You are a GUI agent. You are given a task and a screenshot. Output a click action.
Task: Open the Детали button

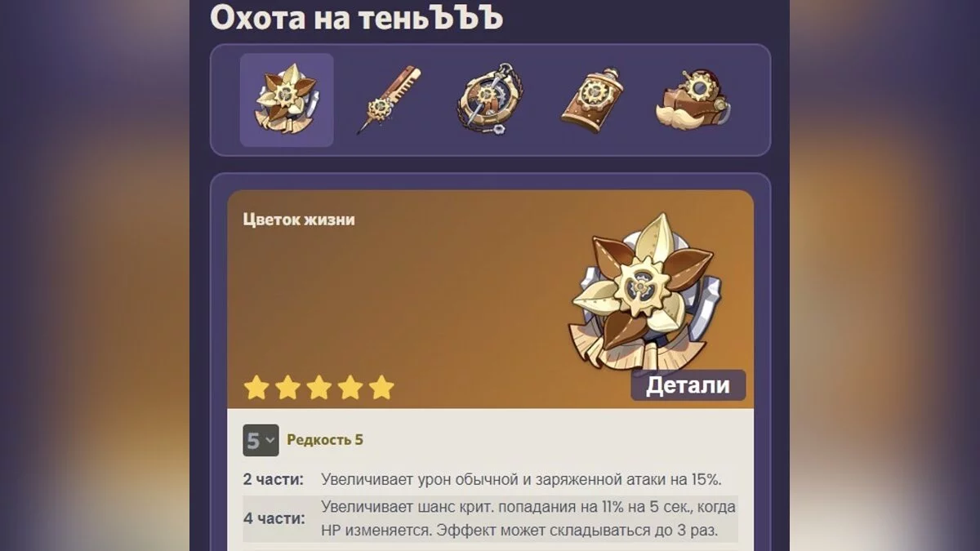click(x=688, y=385)
